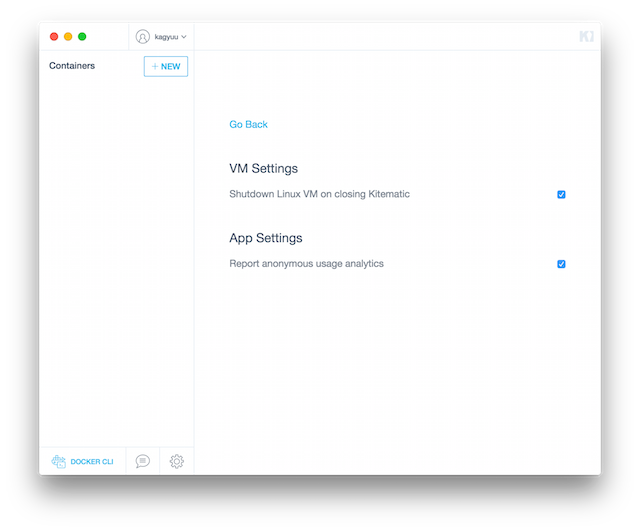Create a new container with NEW button
The width and height of the screenshot is (640, 531).
coord(166,66)
